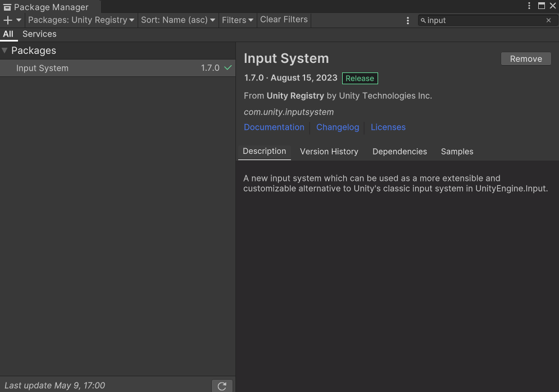Screen dimensions: 559x392
Task: Click the plus add package icon
Action: point(7,20)
